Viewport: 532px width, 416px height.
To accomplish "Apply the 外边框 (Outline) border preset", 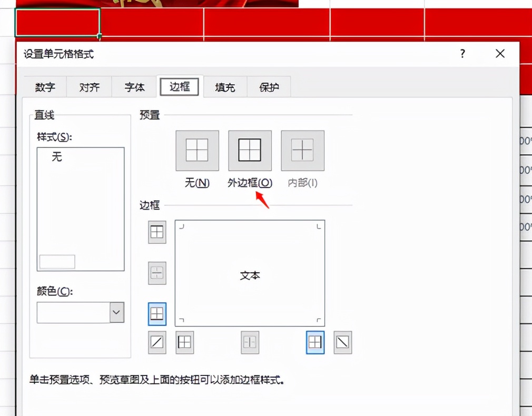I will pos(249,150).
